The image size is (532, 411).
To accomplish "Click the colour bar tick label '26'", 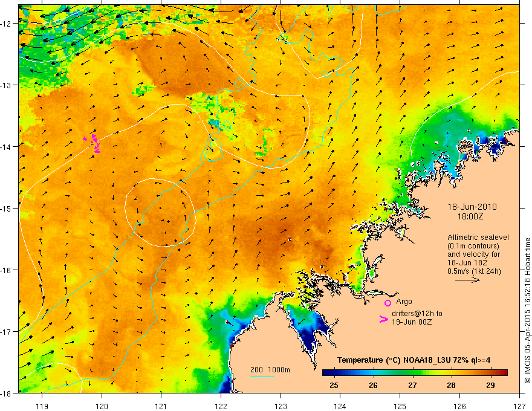I will (373, 385).
